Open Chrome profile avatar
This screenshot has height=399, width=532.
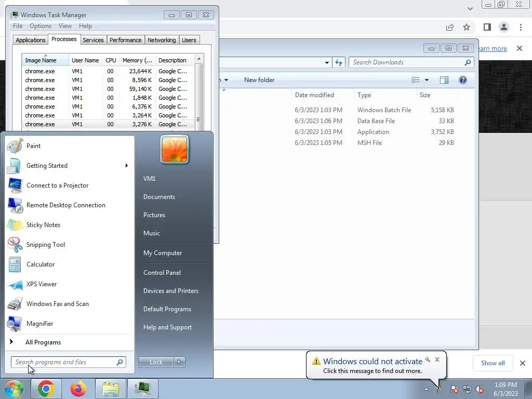point(504,27)
